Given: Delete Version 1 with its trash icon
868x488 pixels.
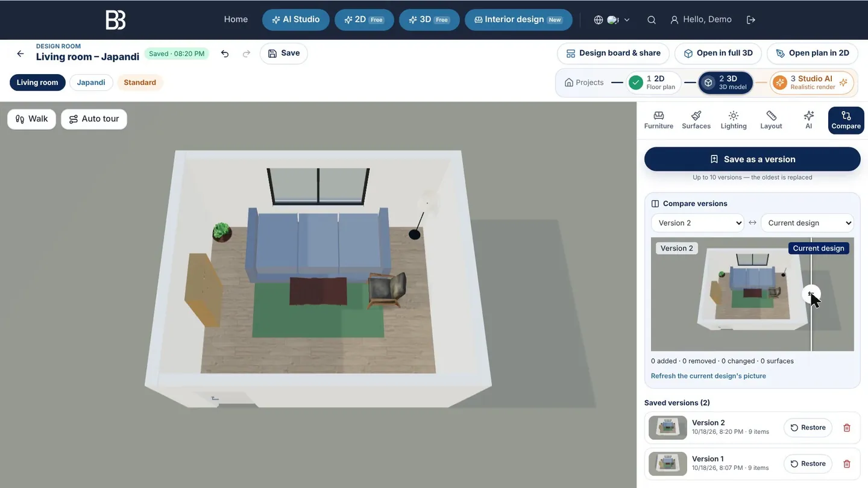Looking at the screenshot, I should click(x=847, y=464).
